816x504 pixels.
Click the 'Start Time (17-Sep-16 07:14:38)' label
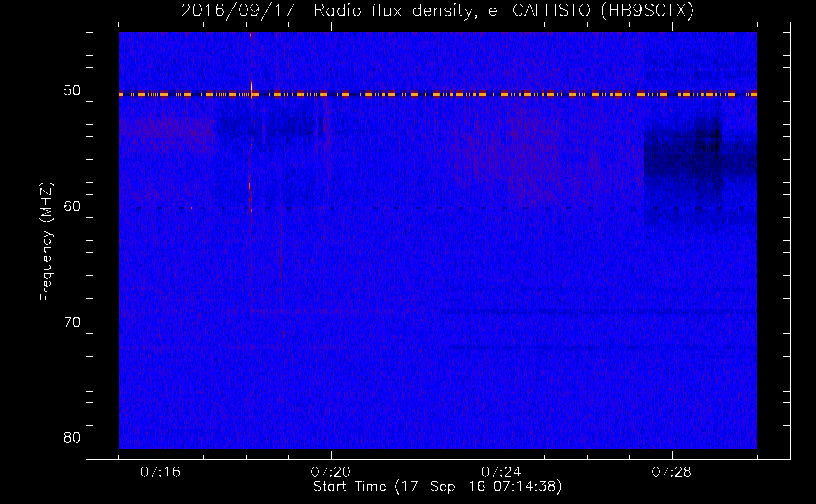point(437,487)
